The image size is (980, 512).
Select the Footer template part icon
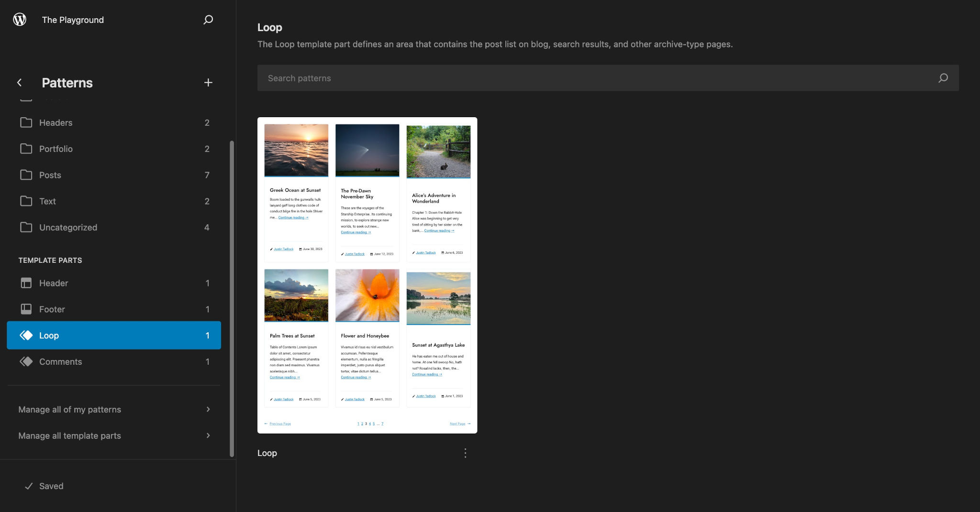pos(26,309)
